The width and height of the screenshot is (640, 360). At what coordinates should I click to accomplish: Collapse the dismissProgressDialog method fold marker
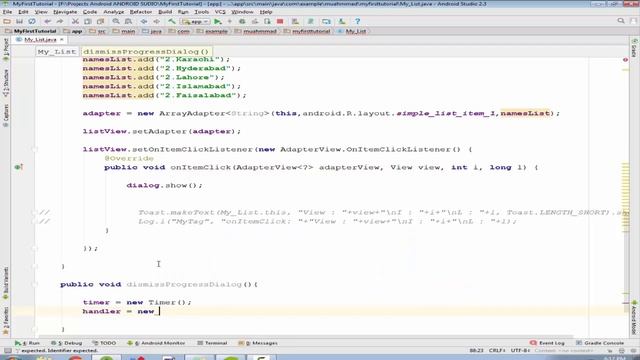click(35, 284)
